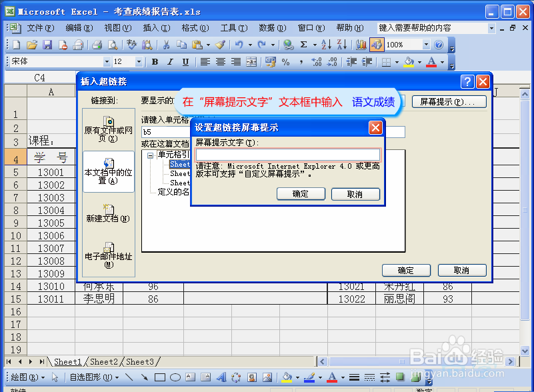
Task: Open the 插入 menu
Action: pyautogui.click(x=157, y=28)
